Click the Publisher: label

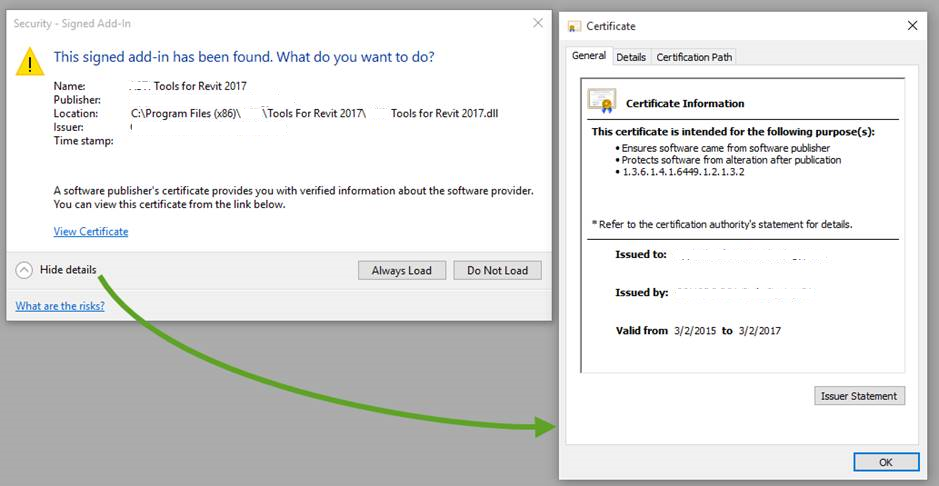coord(77,99)
